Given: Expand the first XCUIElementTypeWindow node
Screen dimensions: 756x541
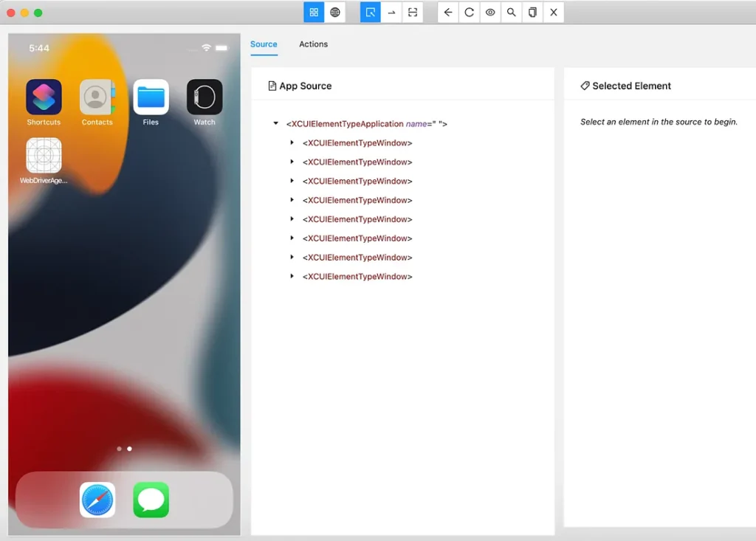Looking at the screenshot, I should pyautogui.click(x=292, y=142).
